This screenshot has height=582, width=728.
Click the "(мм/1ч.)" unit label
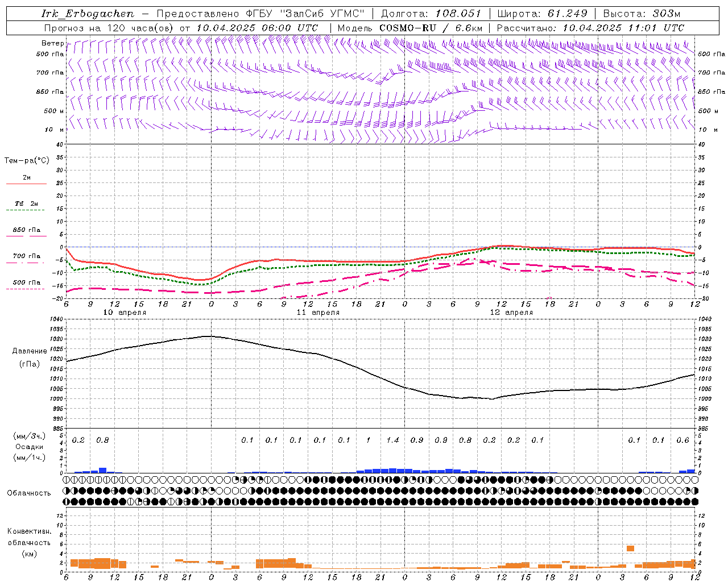click(x=30, y=458)
